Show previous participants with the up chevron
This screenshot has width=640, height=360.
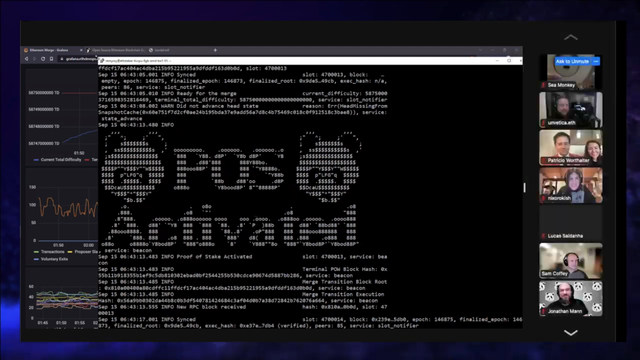point(571,38)
